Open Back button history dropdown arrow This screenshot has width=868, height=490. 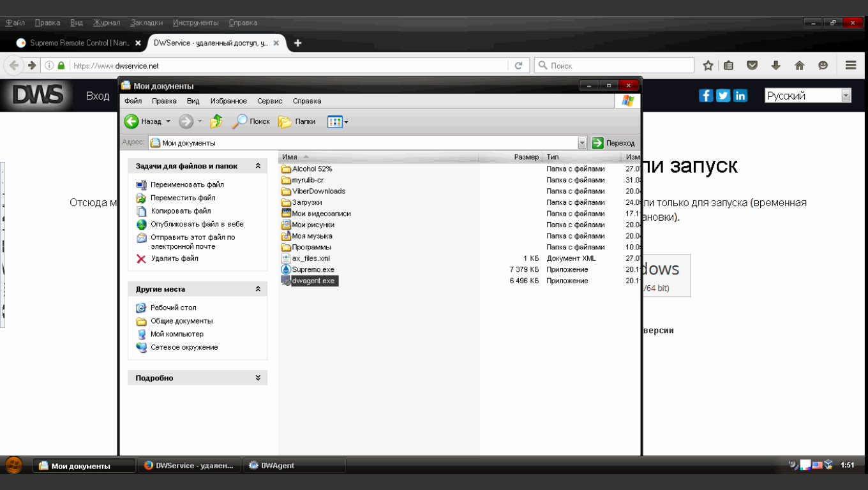[168, 121]
